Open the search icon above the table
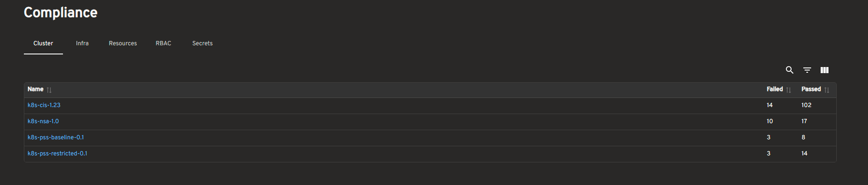The height and width of the screenshot is (185, 868). point(789,70)
